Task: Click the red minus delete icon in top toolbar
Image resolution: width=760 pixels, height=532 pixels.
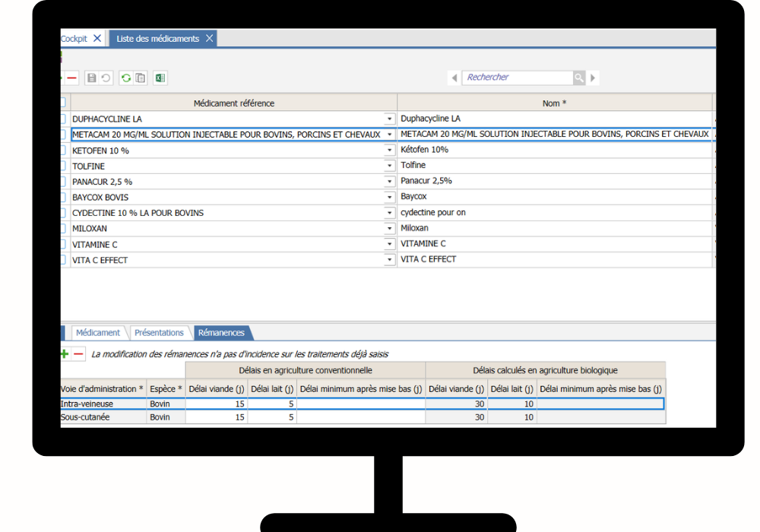Action: [x=71, y=78]
